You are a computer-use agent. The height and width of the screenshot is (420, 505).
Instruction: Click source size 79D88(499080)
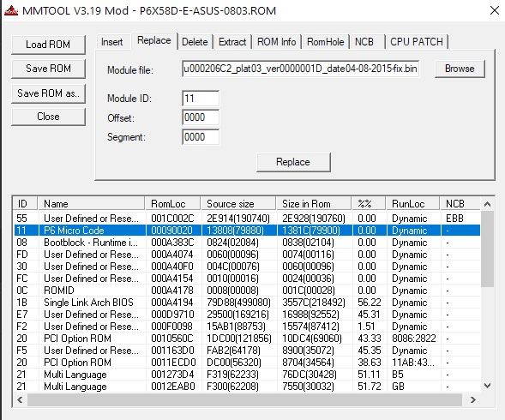pos(238,303)
